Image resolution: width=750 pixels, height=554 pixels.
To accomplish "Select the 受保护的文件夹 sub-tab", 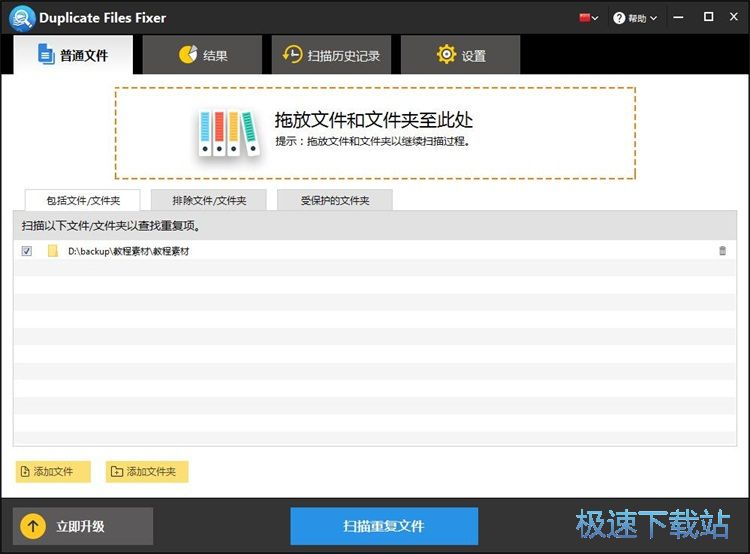I will tap(335, 200).
